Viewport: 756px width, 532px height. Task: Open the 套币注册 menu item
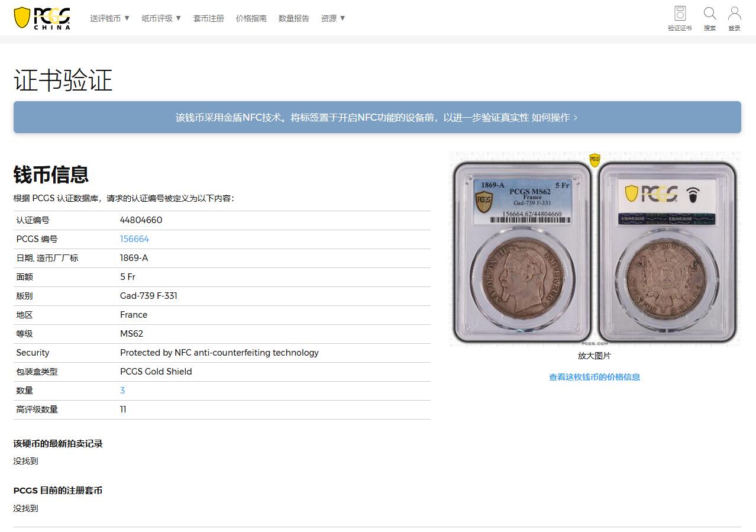pyautogui.click(x=209, y=18)
